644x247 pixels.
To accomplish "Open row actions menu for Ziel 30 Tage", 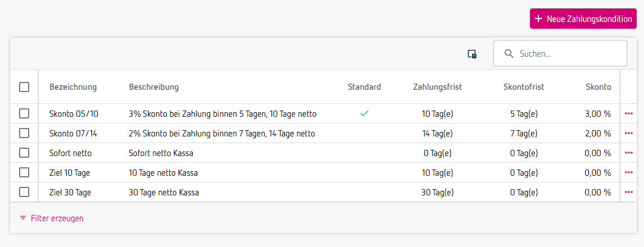I will (629, 192).
